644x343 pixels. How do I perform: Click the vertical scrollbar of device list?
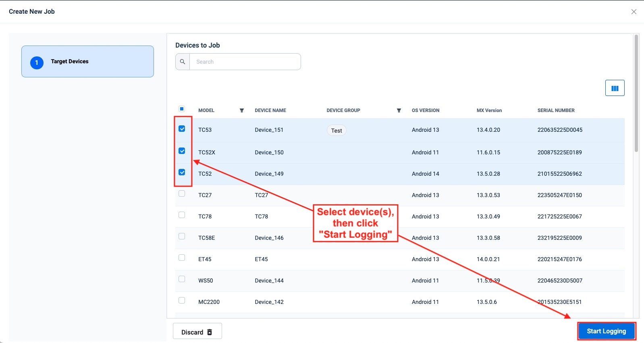[x=636, y=94]
